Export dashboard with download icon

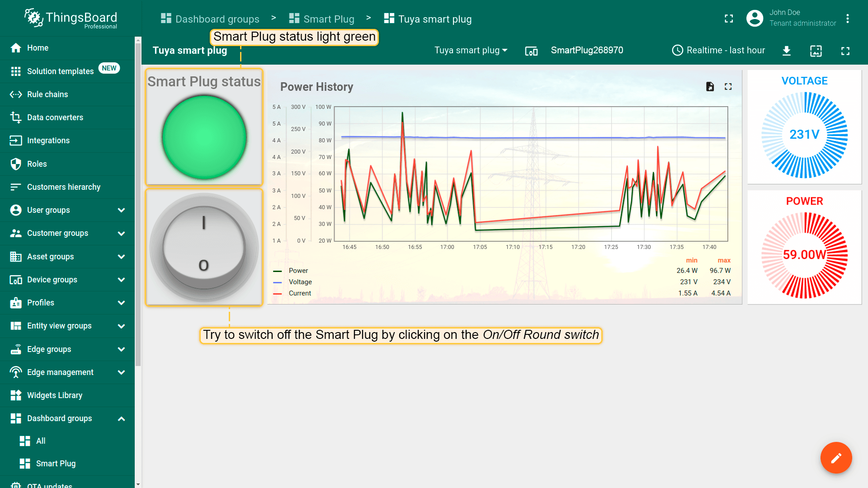[x=787, y=51]
